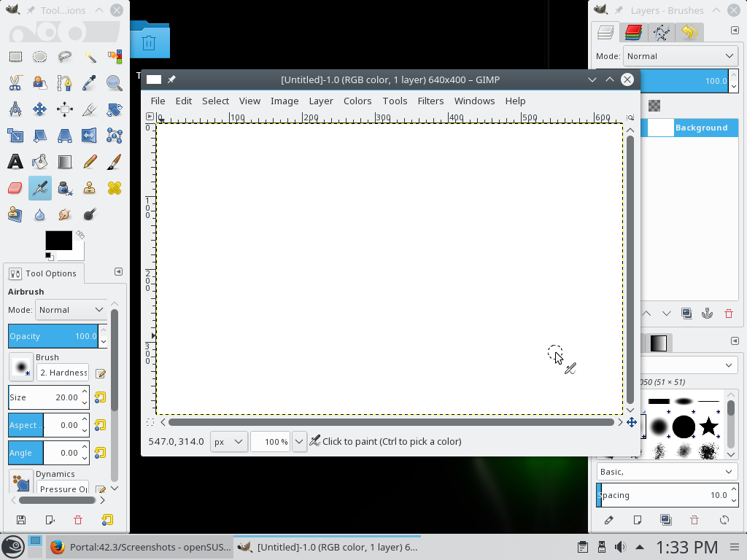Open Firefox Portal:42.3/Screenshots taskbar entry

pyautogui.click(x=140, y=547)
